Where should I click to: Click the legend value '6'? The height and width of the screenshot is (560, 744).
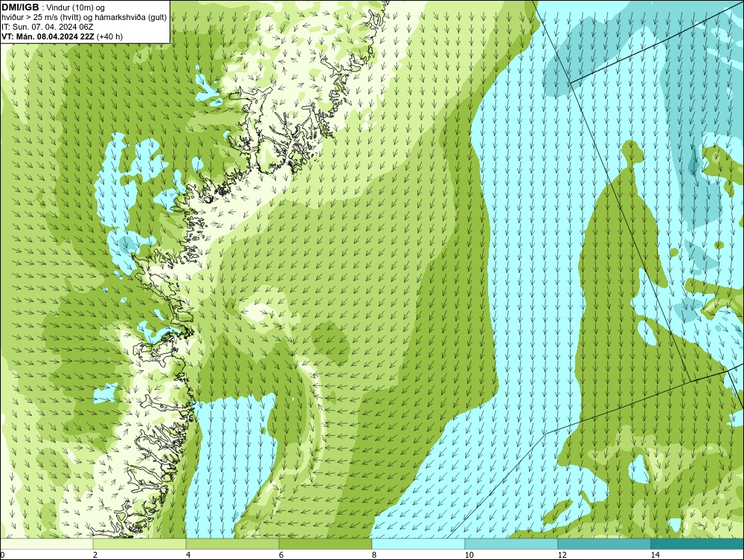[x=281, y=555]
